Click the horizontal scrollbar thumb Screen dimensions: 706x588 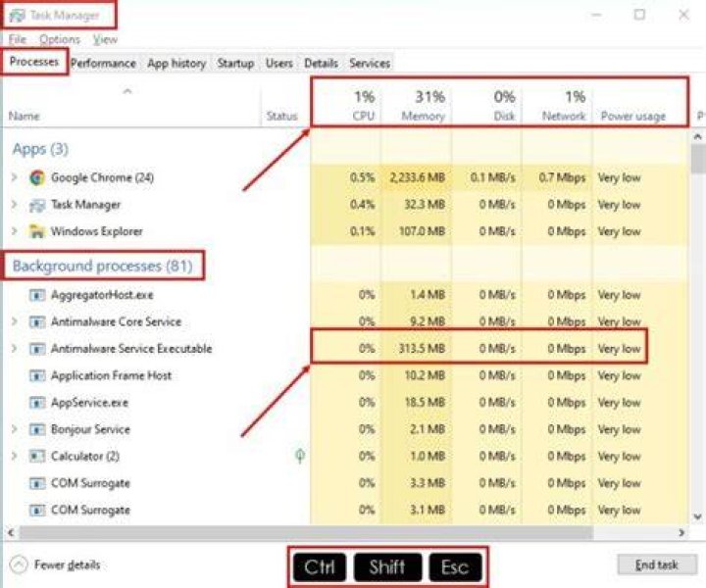pyautogui.click(x=306, y=533)
